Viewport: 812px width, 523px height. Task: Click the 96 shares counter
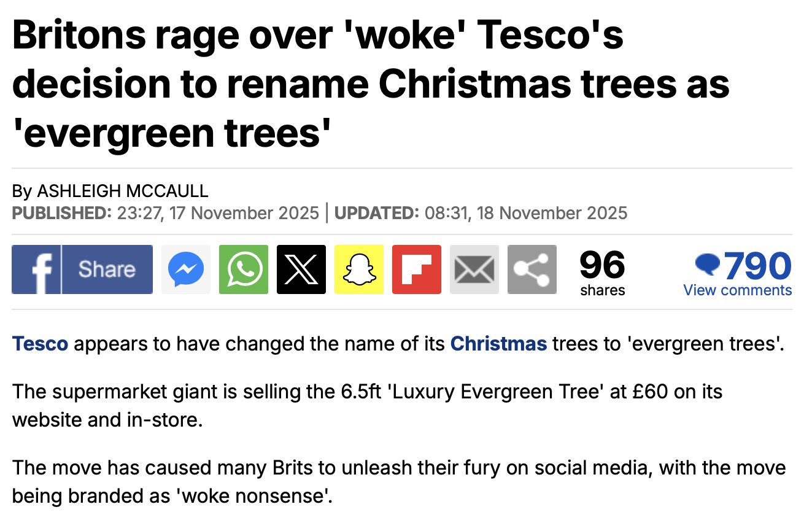(x=602, y=273)
